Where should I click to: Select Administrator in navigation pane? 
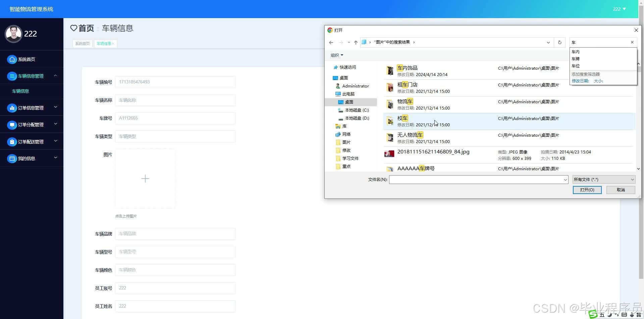pos(352,86)
